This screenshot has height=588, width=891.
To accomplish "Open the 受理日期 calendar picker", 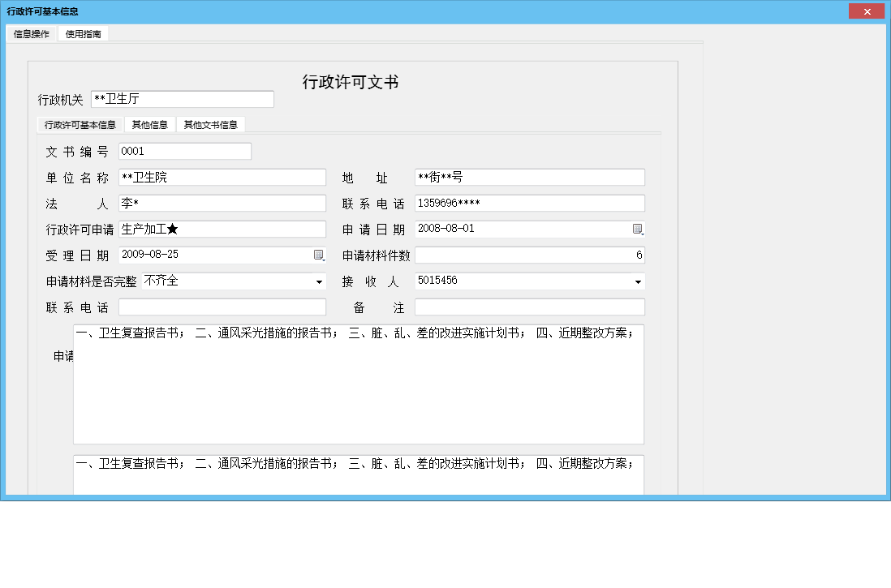I will pos(319,255).
